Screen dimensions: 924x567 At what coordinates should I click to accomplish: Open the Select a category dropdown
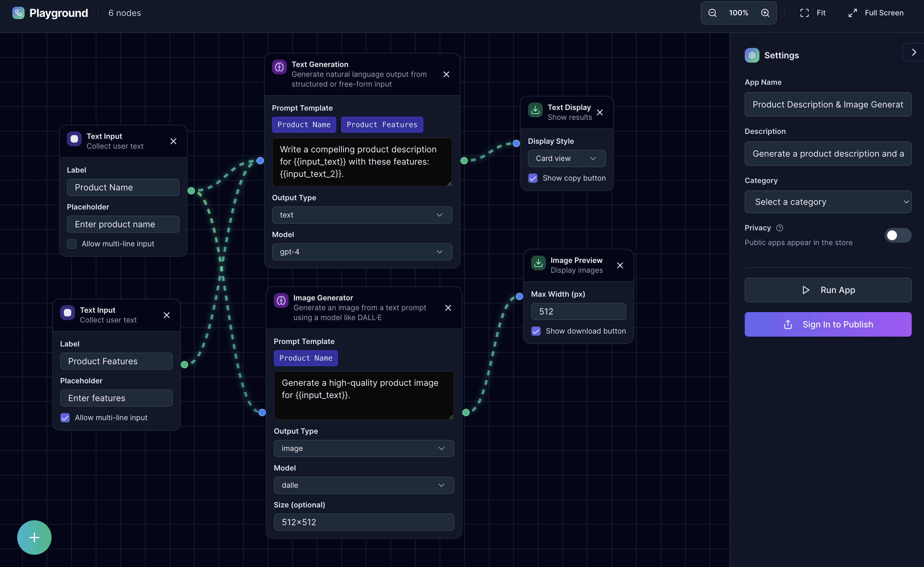(x=828, y=201)
